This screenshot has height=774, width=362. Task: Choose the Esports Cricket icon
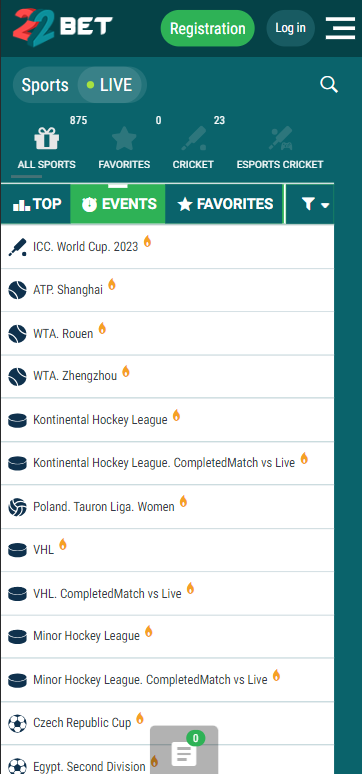[x=280, y=139]
